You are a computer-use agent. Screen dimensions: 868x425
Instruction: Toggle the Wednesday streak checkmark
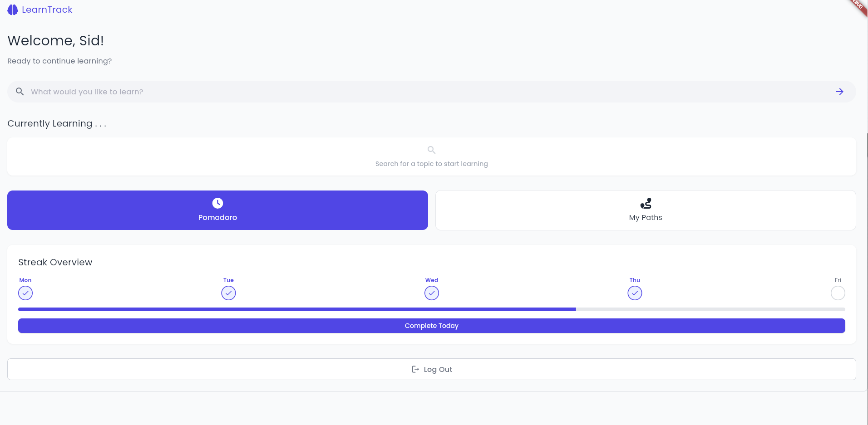coord(431,293)
